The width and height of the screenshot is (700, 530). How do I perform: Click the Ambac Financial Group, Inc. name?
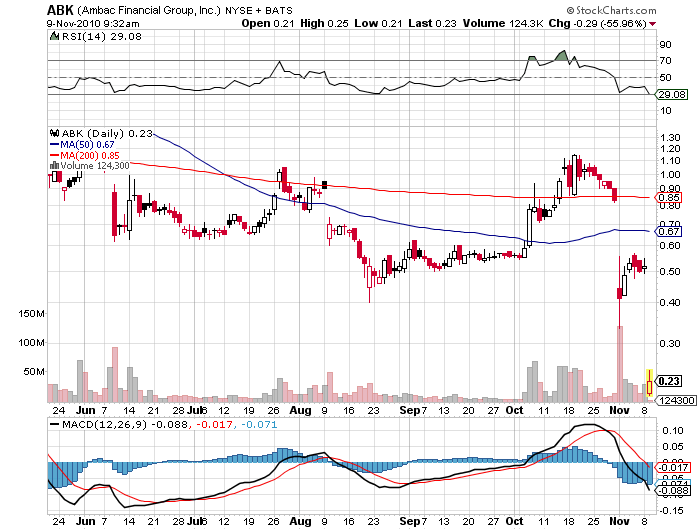[x=149, y=10]
